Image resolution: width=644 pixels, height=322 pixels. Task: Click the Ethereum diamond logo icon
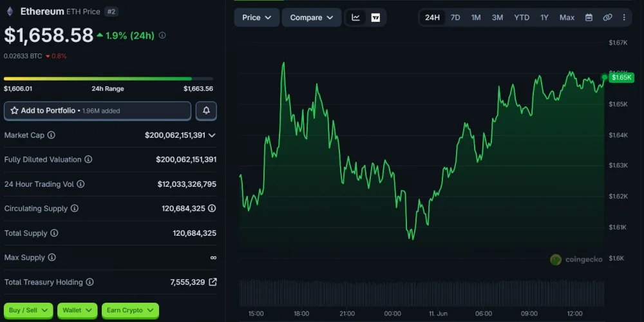pos(10,12)
